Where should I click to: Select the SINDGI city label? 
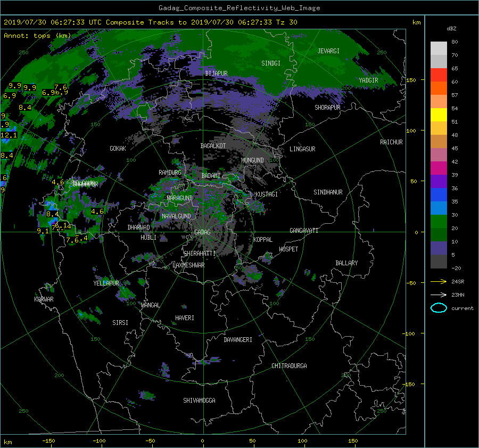point(271,63)
